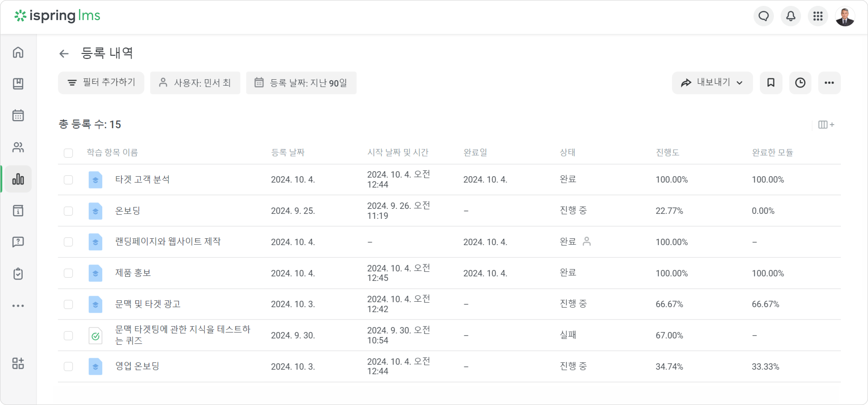Screen dimensions: 868x405
Task: Open the course catalog book icon
Action: 18,84
